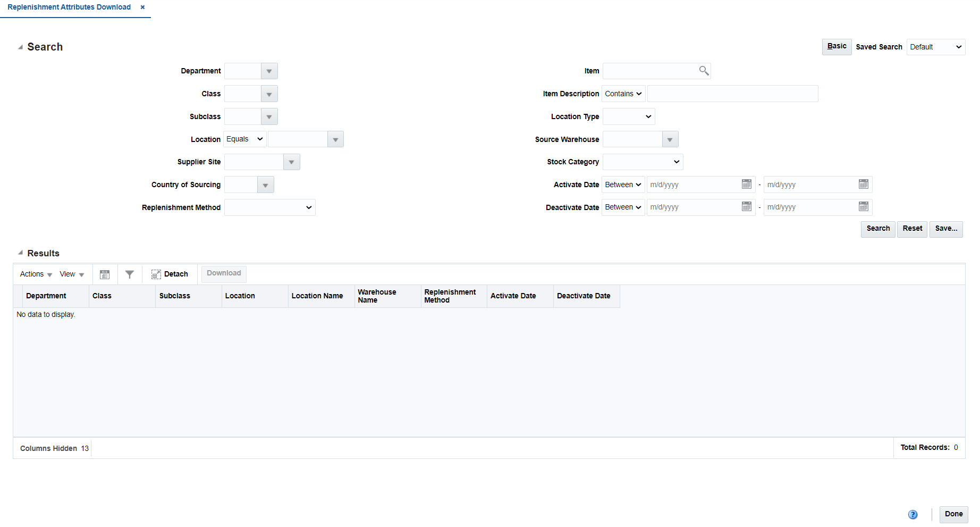Open the Replenishment Method dropdown

[x=269, y=207]
